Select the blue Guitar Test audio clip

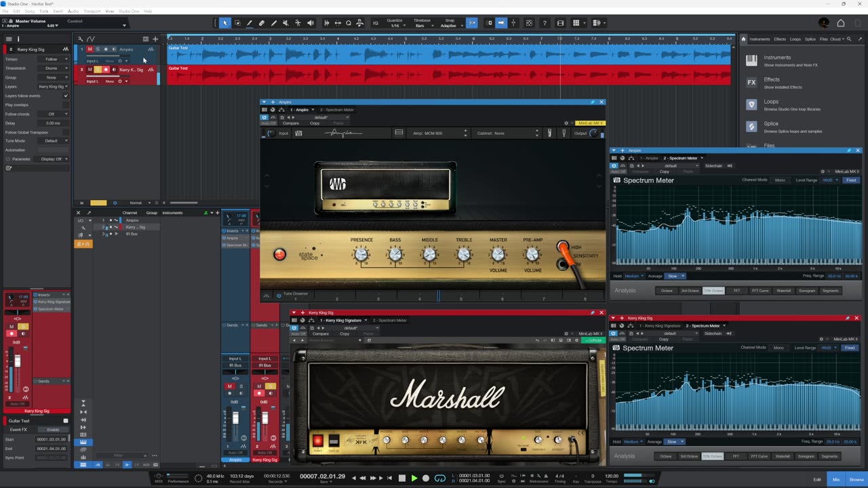[x=449, y=54]
